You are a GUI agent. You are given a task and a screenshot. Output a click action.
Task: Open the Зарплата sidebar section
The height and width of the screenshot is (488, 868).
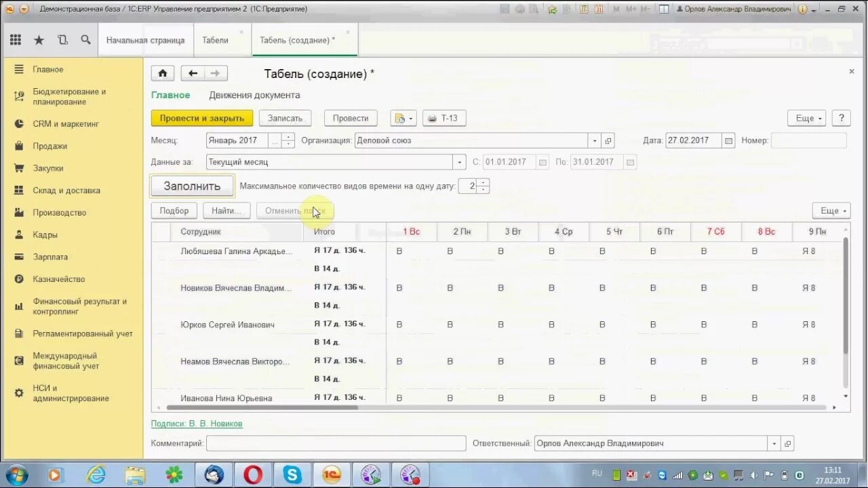(51, 257)
